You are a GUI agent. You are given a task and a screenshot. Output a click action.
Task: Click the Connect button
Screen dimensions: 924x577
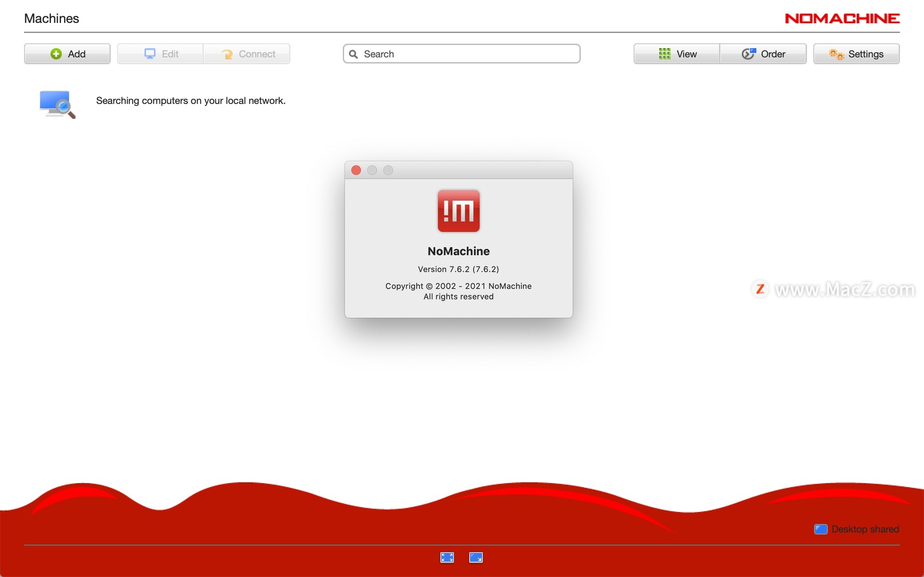[248, 53]
